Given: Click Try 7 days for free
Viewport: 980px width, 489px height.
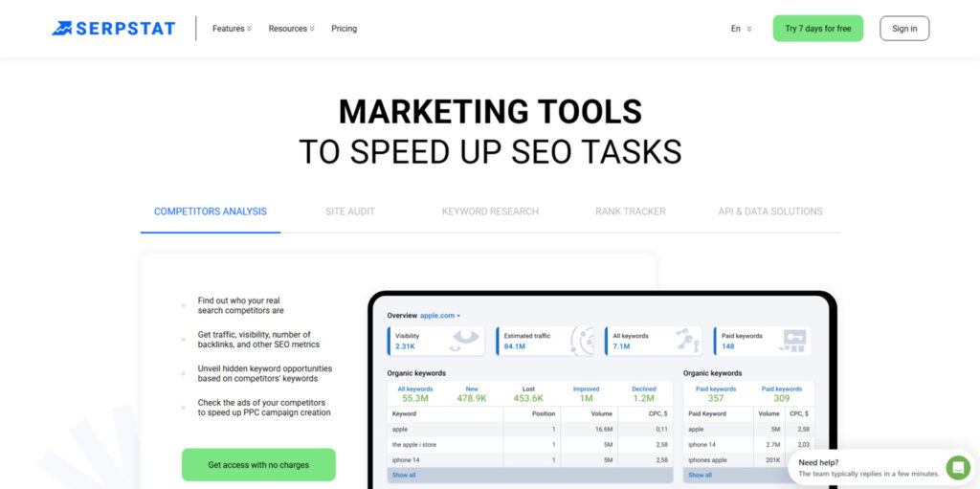Looking at the screenshot, I should tap(818, 28).
